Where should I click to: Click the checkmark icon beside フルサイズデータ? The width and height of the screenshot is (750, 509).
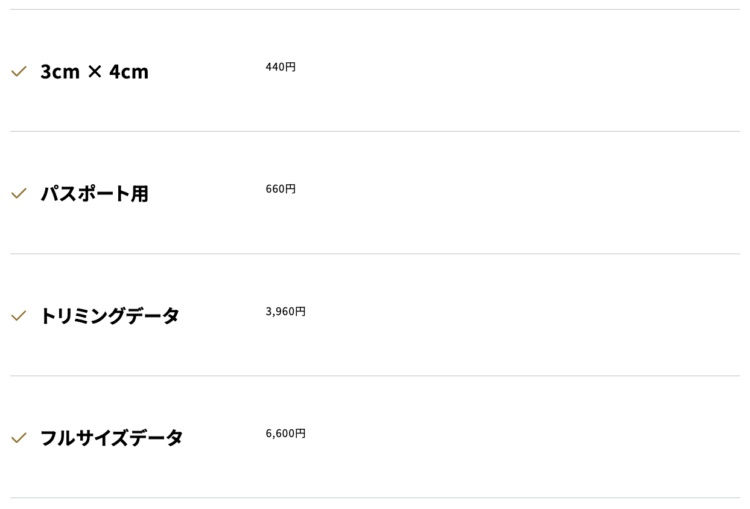click(19, 438)
